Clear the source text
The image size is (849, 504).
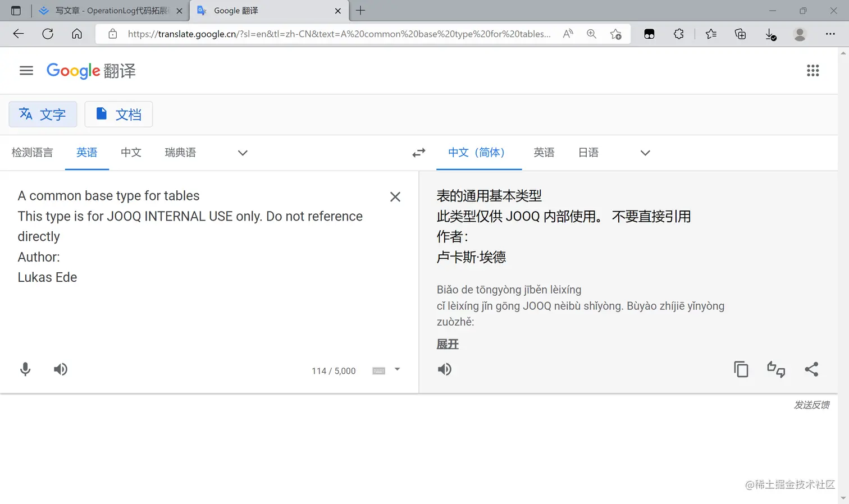point(395,197)
